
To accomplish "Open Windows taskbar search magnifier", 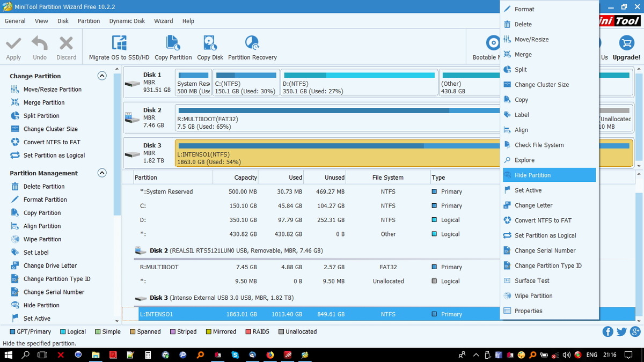I will [25, 354].
